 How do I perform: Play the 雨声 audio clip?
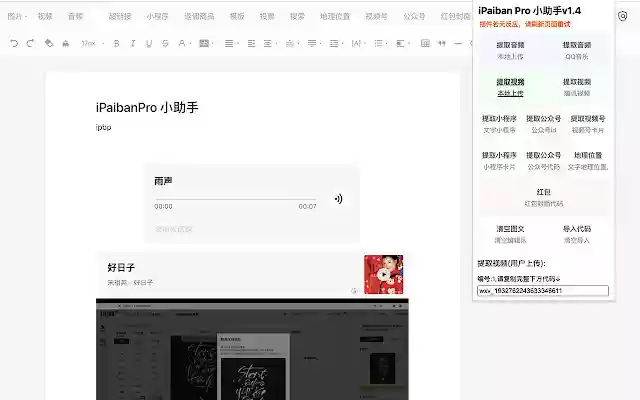(338, 199)
